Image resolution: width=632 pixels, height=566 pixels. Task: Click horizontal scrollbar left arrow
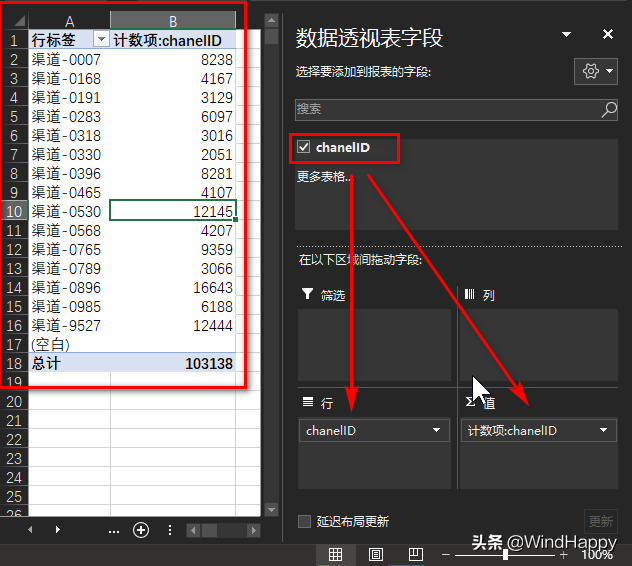(193, 530)
